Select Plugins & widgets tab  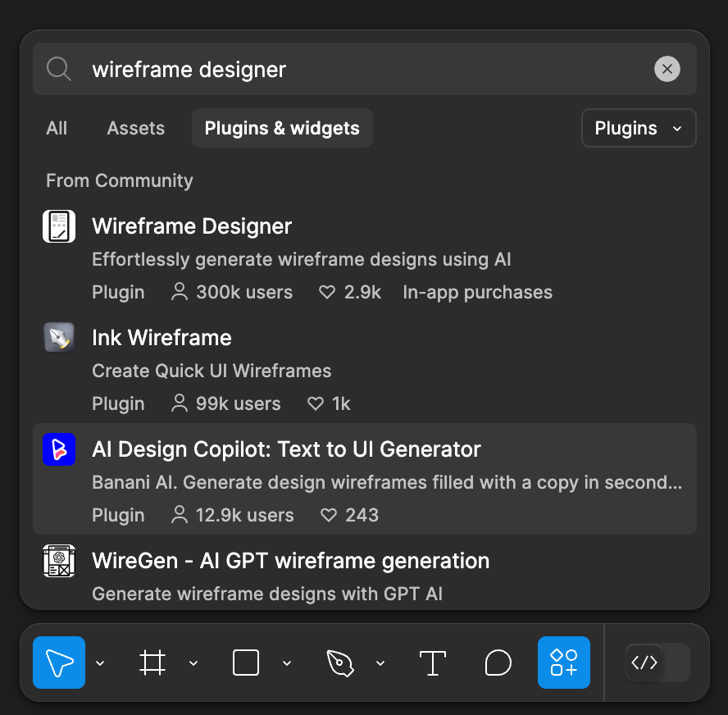[x=282, y=128]
